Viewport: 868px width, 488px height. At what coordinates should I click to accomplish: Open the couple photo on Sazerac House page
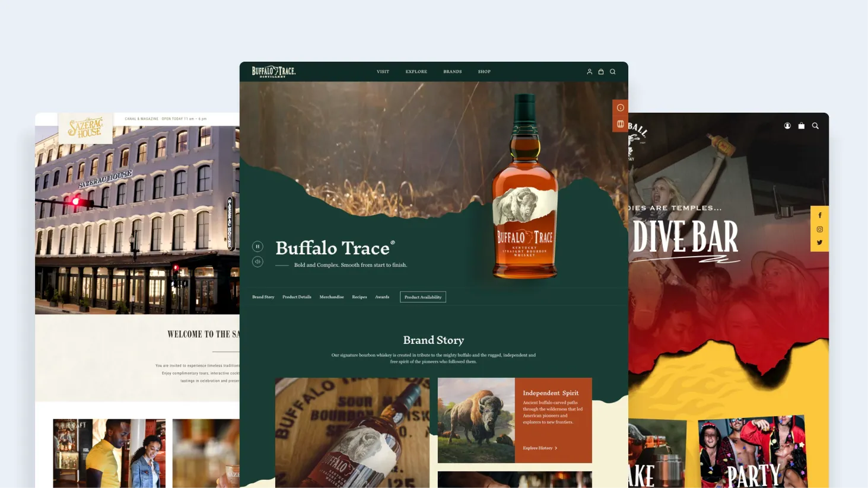point(109,454)
